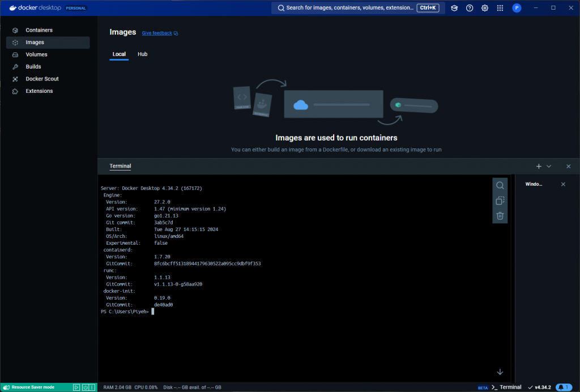Image resolution: width=580 pixels, height=392 pixels.
Task: Click the terminal prompt PS C:\Users\Piyeh>
Action: (x=125, y=312)
